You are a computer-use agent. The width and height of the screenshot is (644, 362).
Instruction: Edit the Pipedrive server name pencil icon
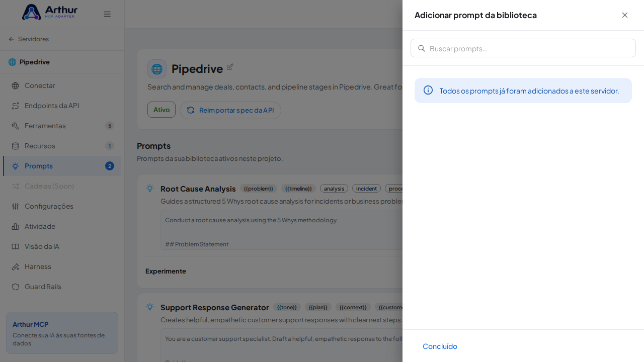click(x=230, y=67)
